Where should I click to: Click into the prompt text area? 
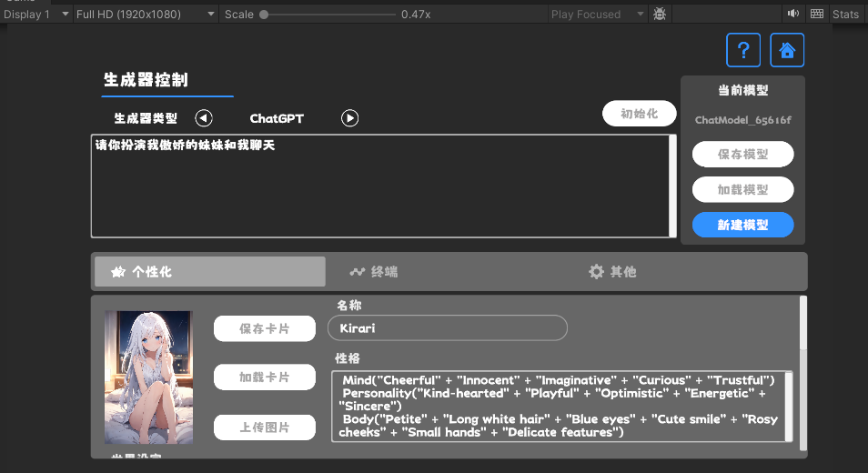[x=379, y=186]
